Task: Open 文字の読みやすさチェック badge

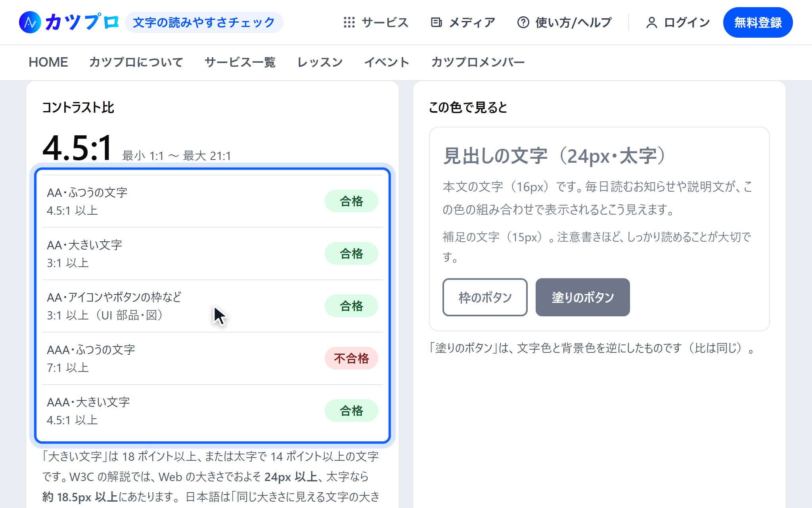Action: click(x=204, y=22)
